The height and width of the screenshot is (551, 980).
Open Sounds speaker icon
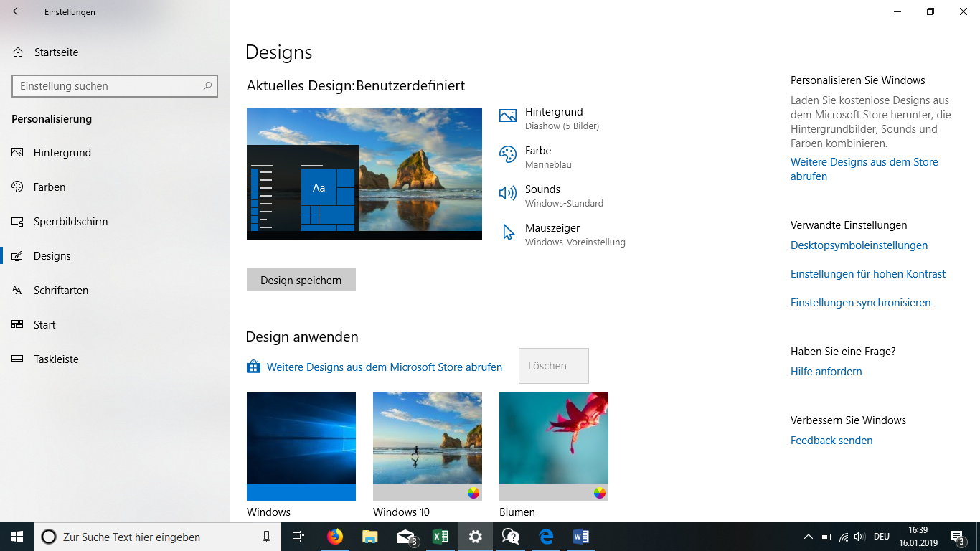508,193
